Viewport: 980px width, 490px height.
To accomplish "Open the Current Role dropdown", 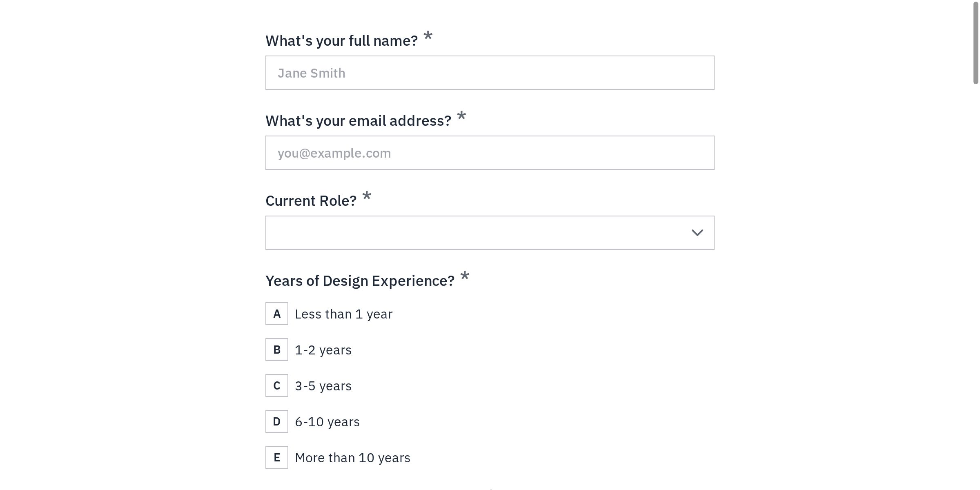I will point(490,232).
